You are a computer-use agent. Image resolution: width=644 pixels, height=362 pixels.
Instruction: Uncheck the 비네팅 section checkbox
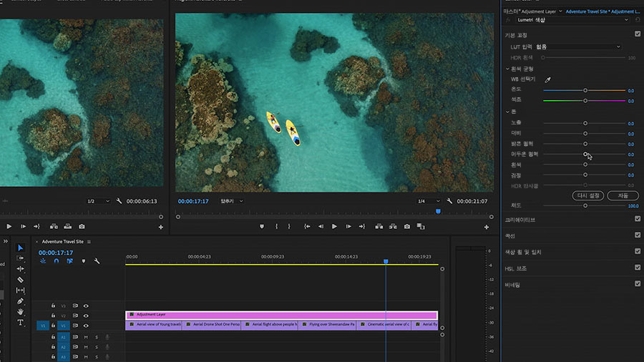(638, 284)
